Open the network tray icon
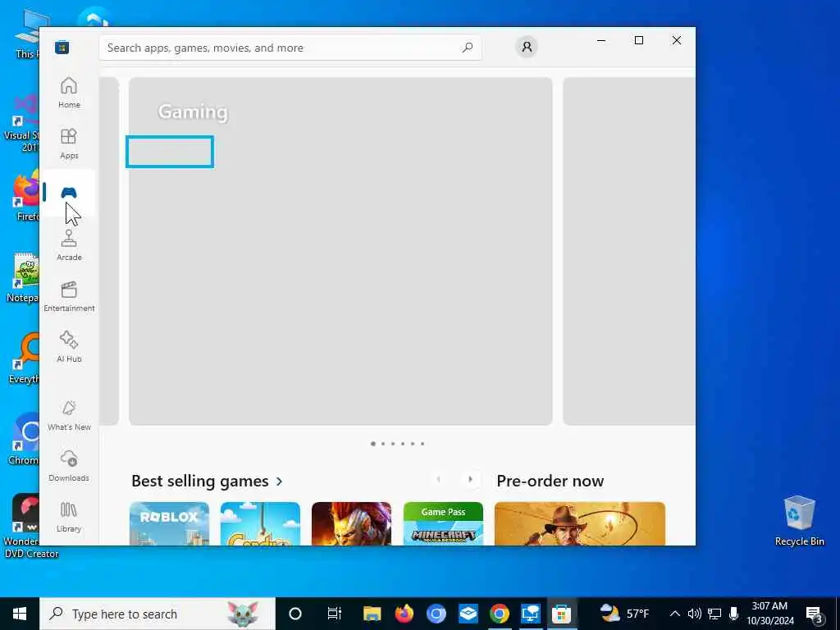The width and height of the screenshot is (840, 630). pos(714,614)
